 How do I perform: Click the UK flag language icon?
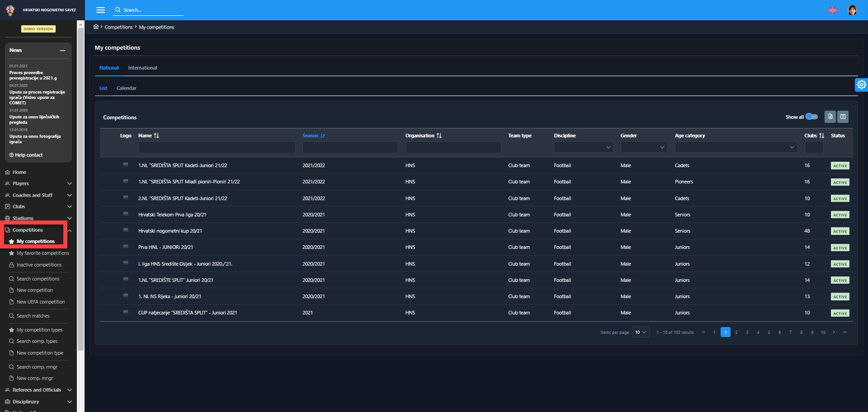(x=832, y=10)
